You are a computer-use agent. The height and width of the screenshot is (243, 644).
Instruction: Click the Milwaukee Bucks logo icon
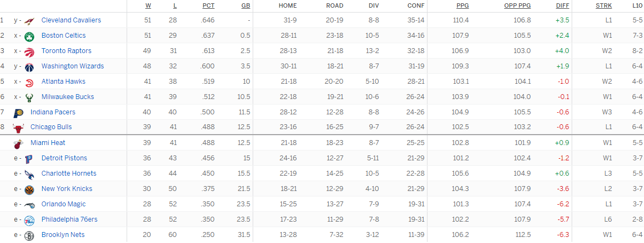click(x=30, y=97)
